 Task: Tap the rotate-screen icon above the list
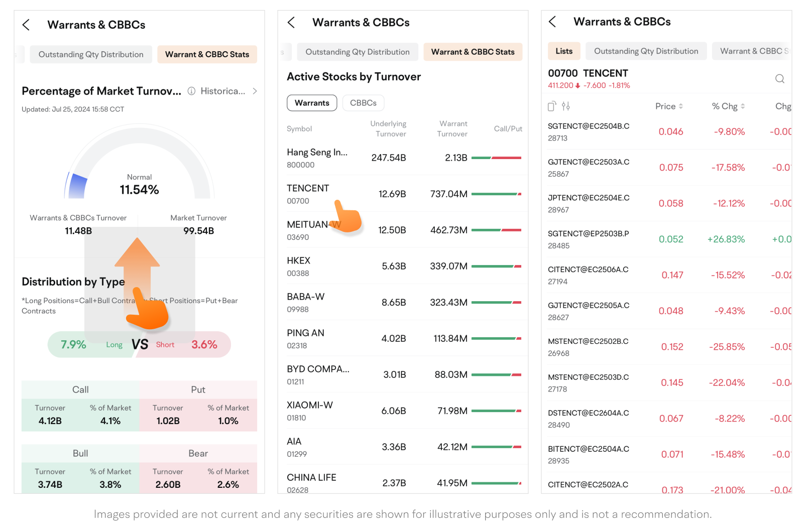coord(552,106)
